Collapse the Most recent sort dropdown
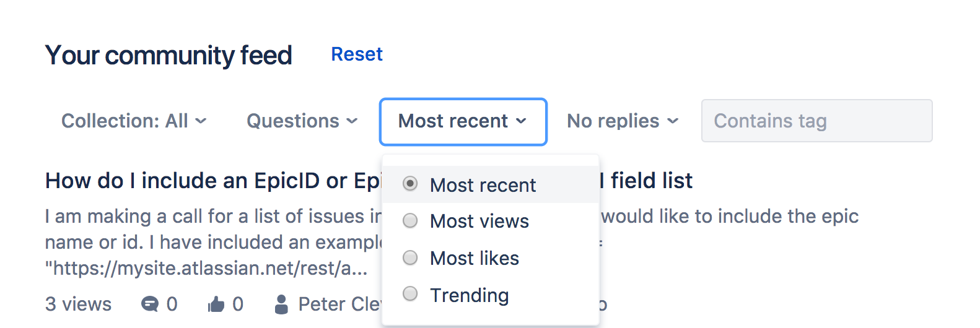 pos(463,122)
